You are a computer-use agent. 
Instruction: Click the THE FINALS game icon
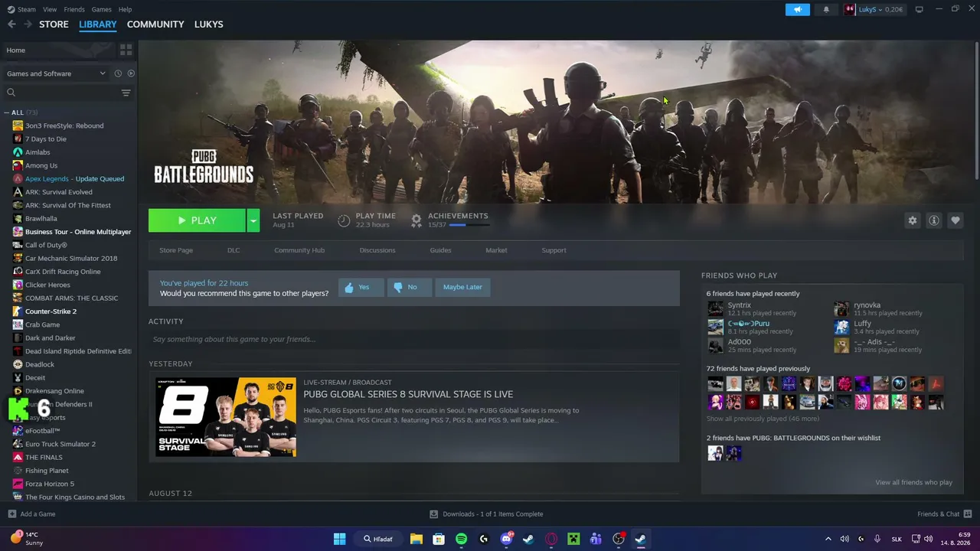[x=18, y=457]
